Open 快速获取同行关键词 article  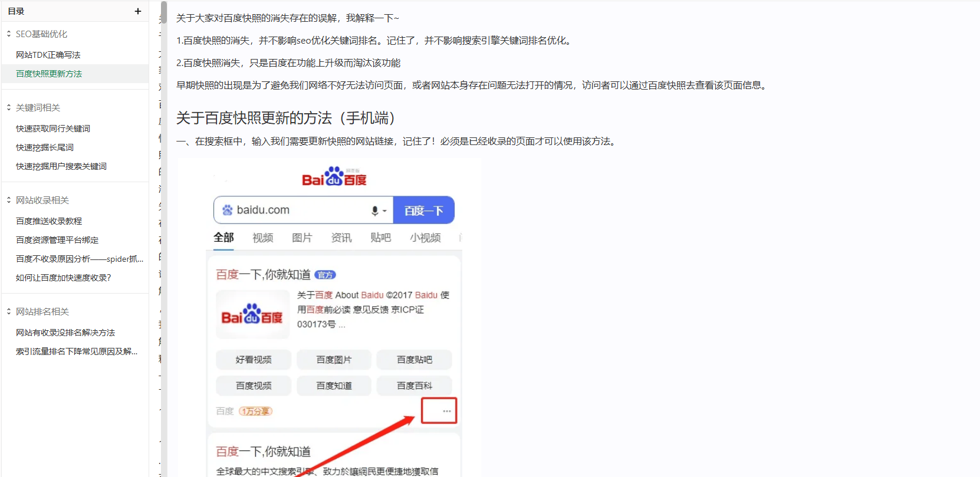click(53, 129)
